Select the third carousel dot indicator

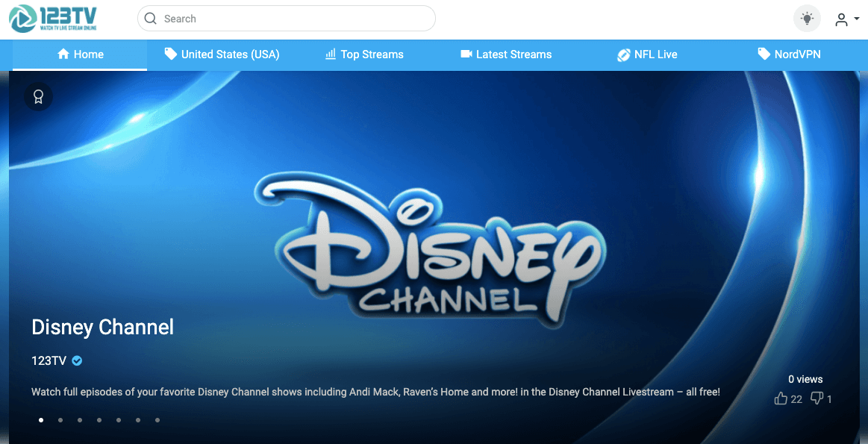pos(80,420)
